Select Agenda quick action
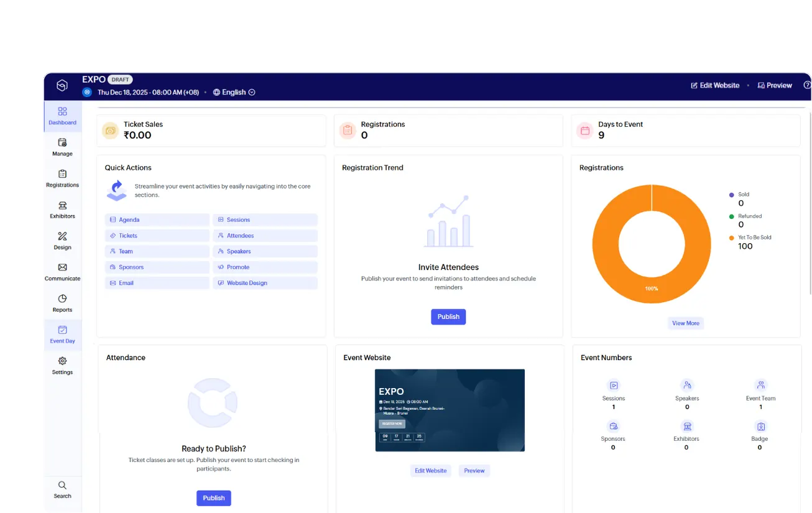 pos(157,220)
